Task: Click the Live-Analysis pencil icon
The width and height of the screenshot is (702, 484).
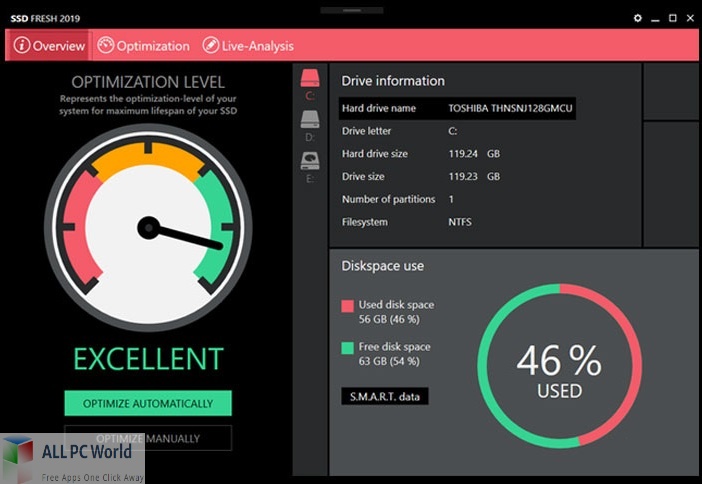Action: [210, 45]
